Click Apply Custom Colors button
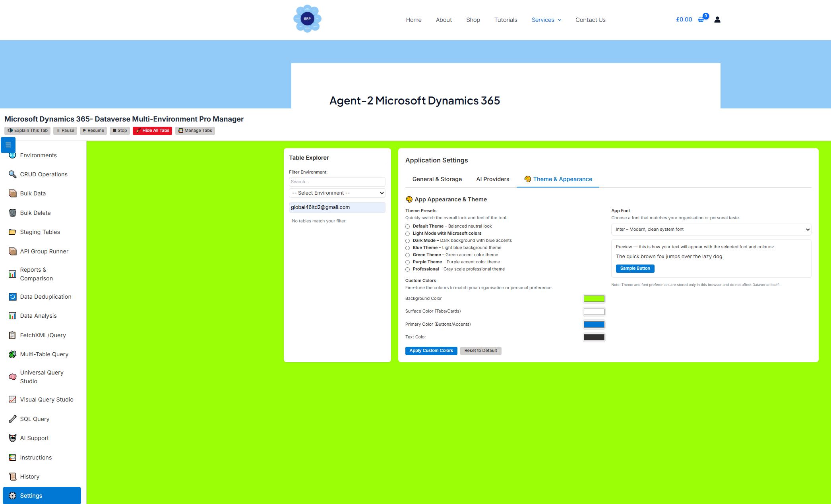 (x=431, y=350)
